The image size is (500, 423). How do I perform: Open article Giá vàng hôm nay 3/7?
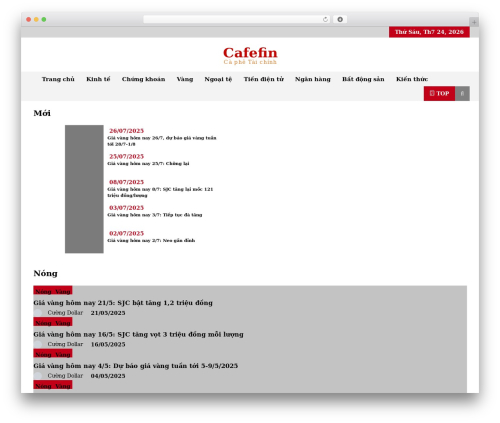point(155,215)
